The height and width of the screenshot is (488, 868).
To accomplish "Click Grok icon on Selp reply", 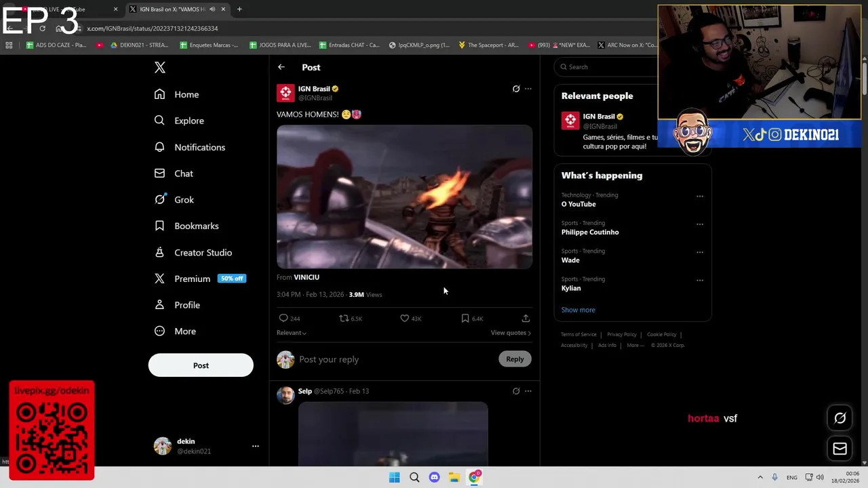I will (516, 391).
